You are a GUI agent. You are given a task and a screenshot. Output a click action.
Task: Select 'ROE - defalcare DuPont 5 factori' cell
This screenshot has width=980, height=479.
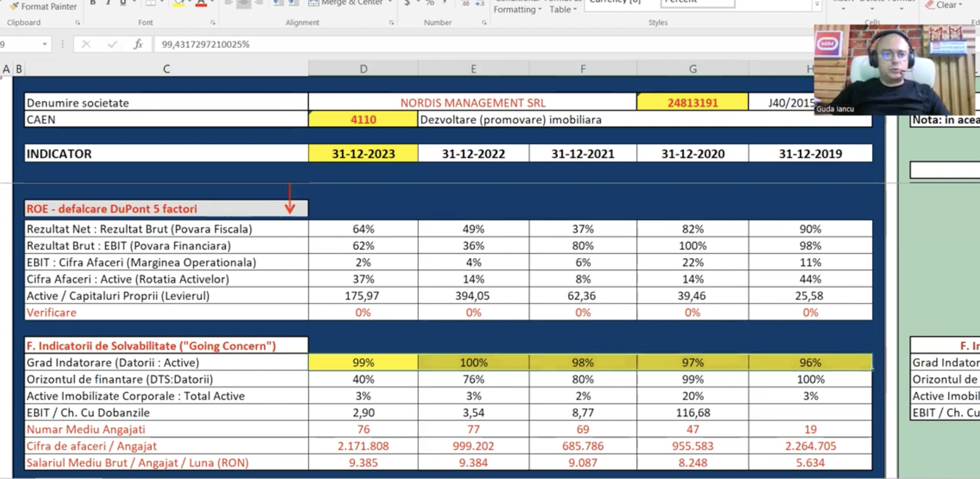[x=166, y=208]
